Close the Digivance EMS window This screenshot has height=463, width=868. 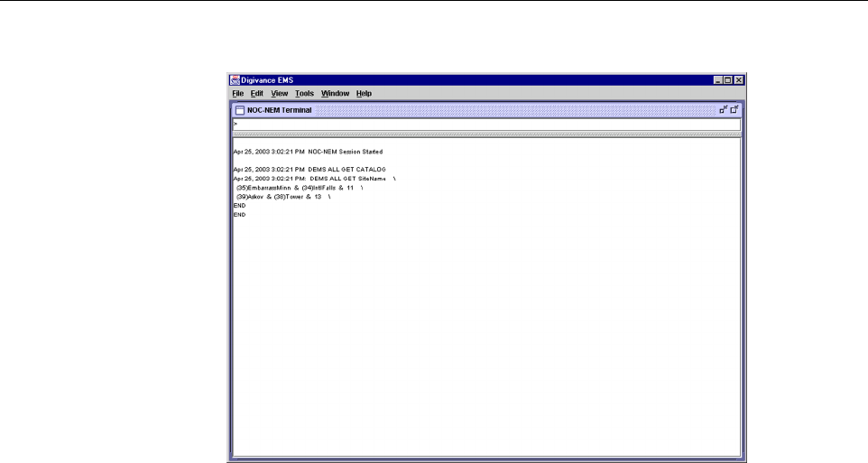[738, 80]
